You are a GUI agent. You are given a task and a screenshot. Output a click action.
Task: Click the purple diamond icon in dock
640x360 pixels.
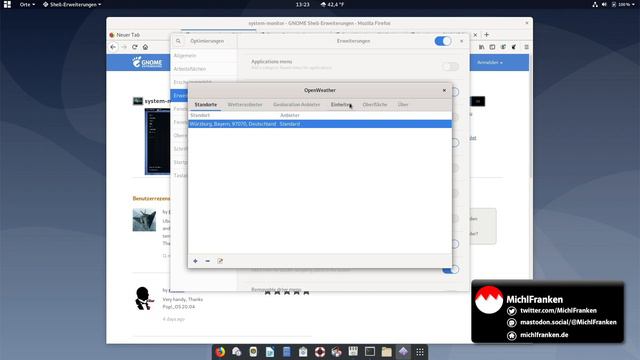coord(403,351)
